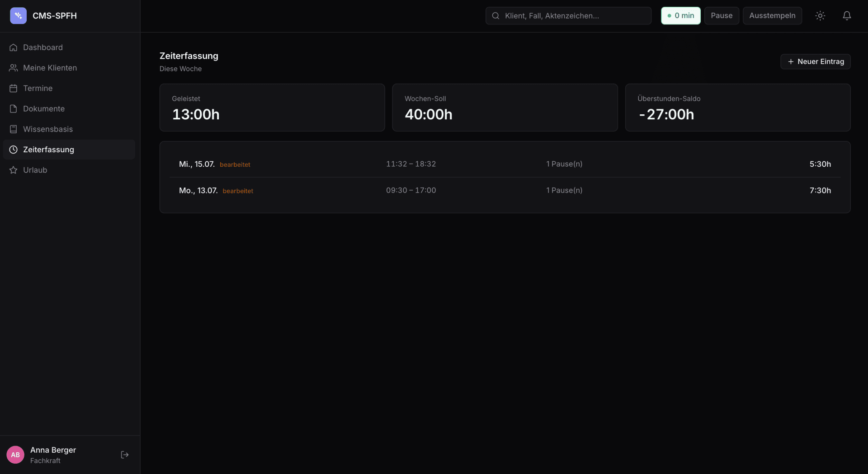The height and width of the screenshot is (474, 868).
Task: Click 1 Pause(n) in the Mi., 15.07. row
Action: coord(564,164)
